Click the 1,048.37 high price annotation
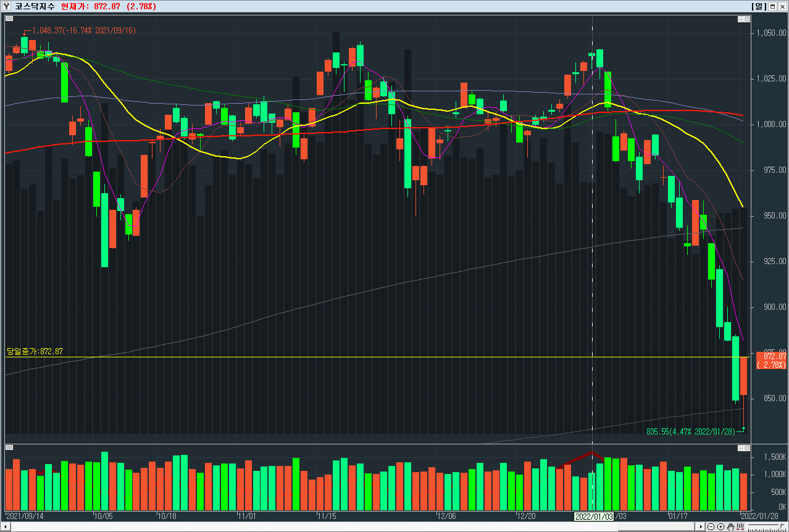The width and height of the screenshot is (789, 532). coord(85,30)
